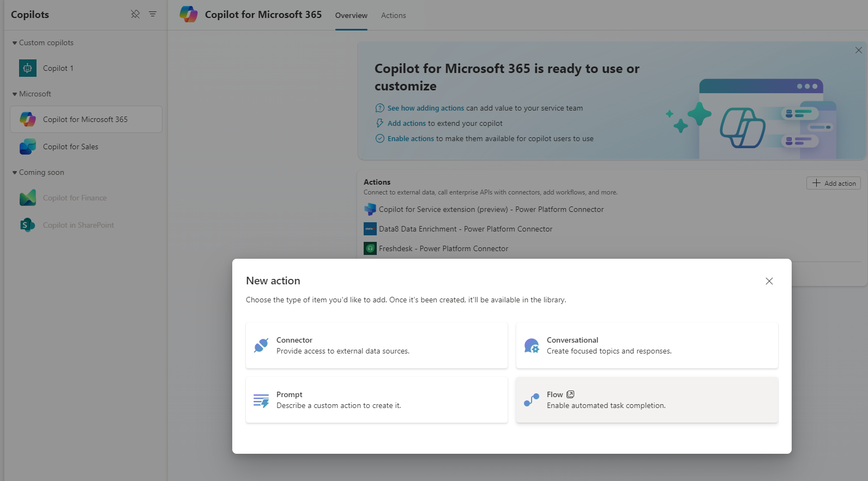Click the Copilot in SharePoint icon
868x481 pixels.
click(28, 225)
